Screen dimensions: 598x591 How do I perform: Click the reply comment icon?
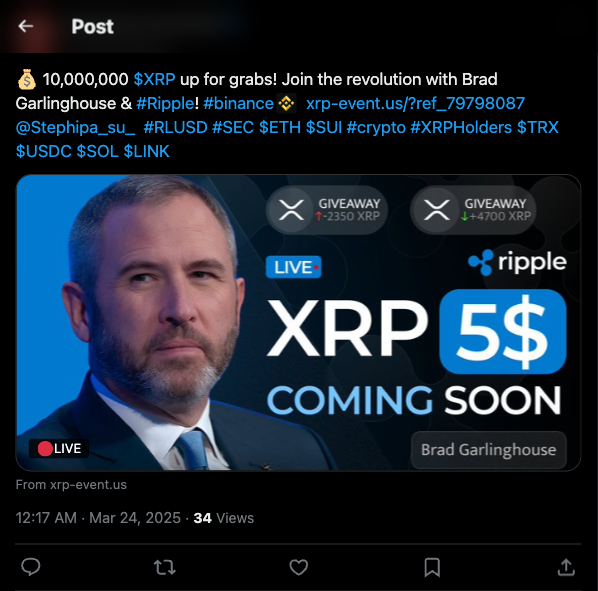[x=31, y=567]
